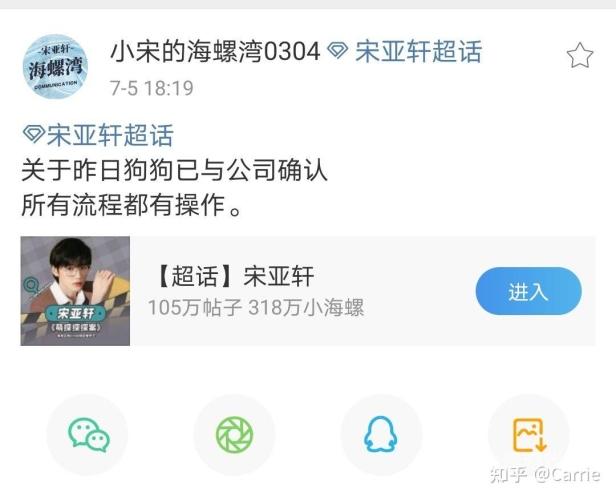
Task: Tap the post text 关于昨日狗狗已与公司确认
Action: (x=174, y=170)
